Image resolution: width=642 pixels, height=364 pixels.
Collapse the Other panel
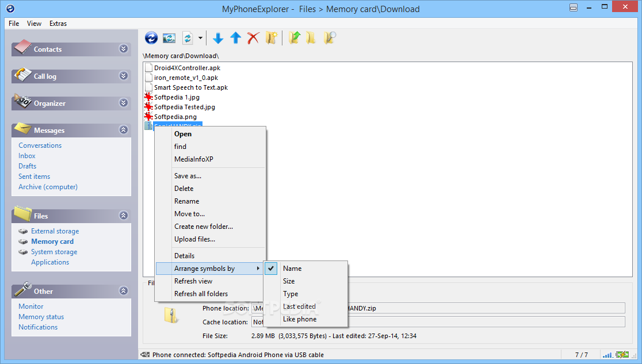pyautogui.click(x=123, y=291)
